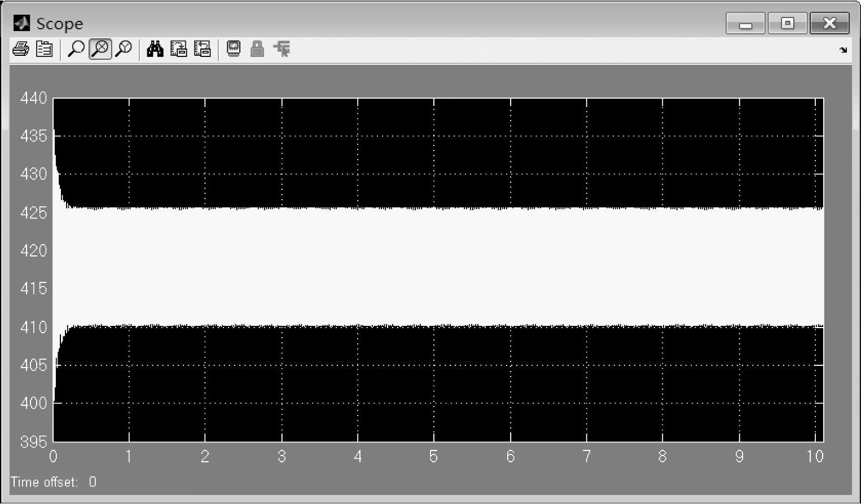Toggle the Floating scope button

tap(234, 50)
